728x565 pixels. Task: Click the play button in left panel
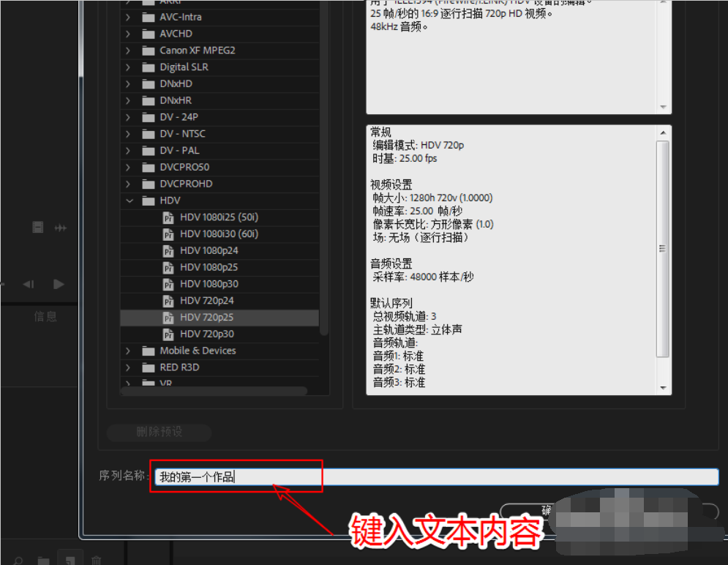[x=59, y=284]
